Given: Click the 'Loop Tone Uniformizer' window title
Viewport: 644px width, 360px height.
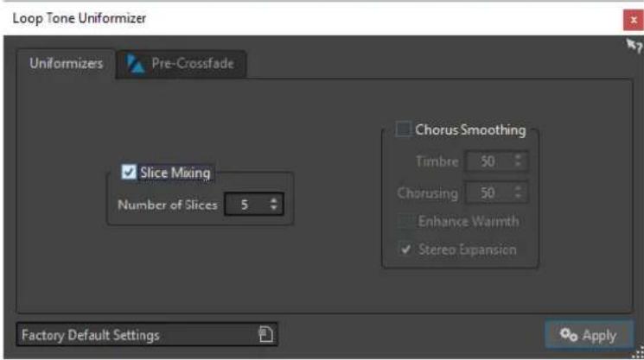Looking at the screenshot, I should point(80,18).
